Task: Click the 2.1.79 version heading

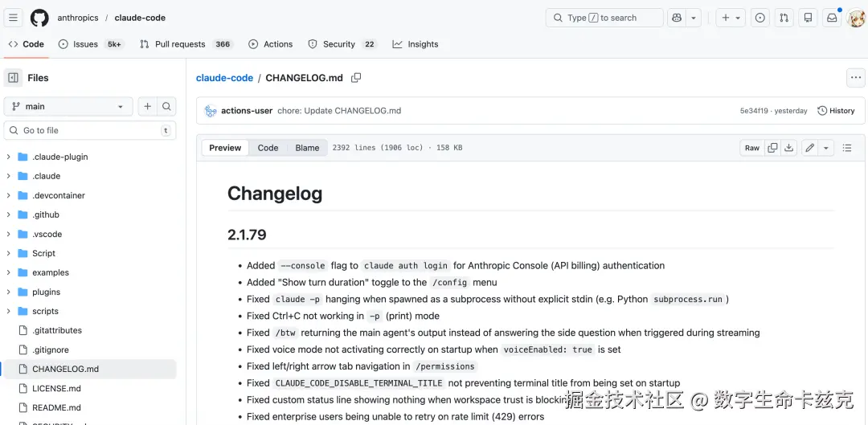Action: pos(247,235)
